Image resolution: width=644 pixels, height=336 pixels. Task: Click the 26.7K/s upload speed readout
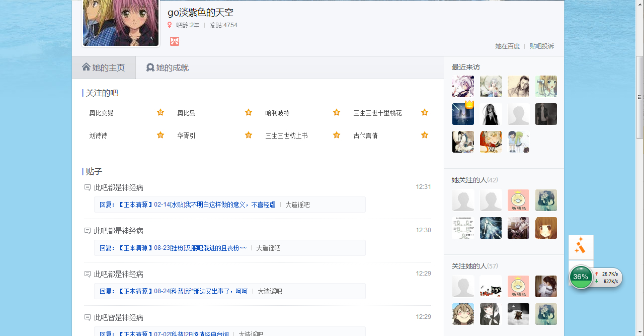pyautogui.click(x=610, y=274)
